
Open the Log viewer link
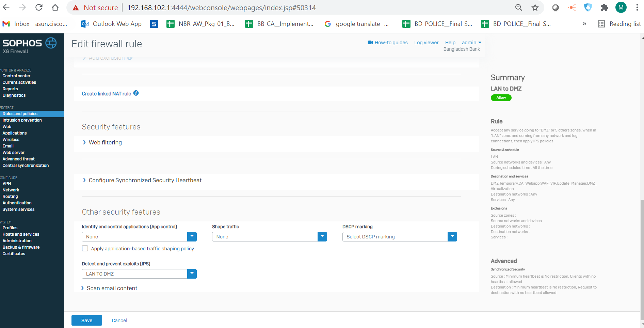click(426, 43)
